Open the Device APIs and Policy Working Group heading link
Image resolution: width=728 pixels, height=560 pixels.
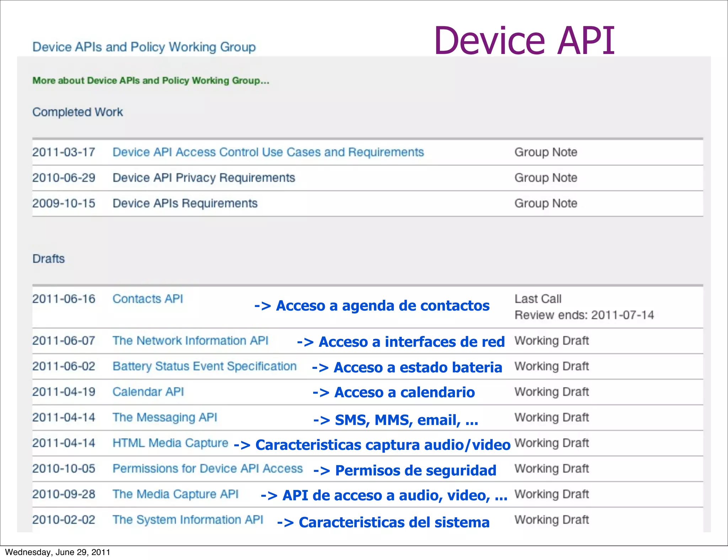tap(144, 47)
